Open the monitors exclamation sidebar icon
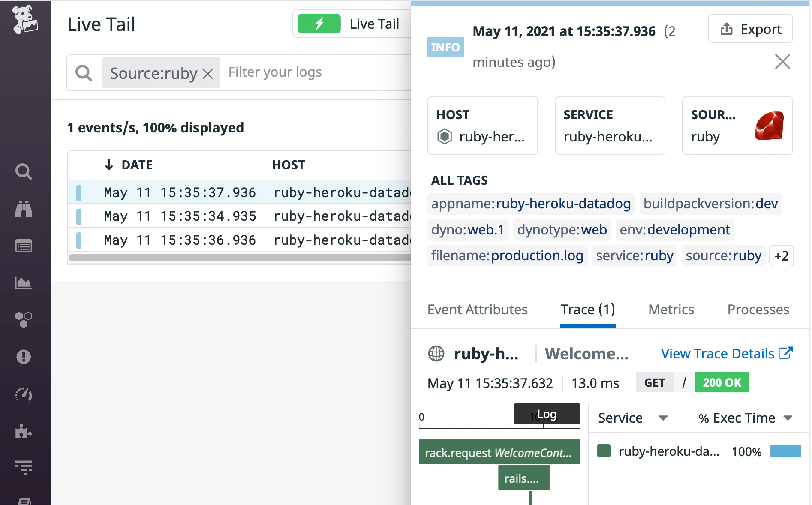The width and height of the screenshot is (812, 505). click(x=24, y=357)
